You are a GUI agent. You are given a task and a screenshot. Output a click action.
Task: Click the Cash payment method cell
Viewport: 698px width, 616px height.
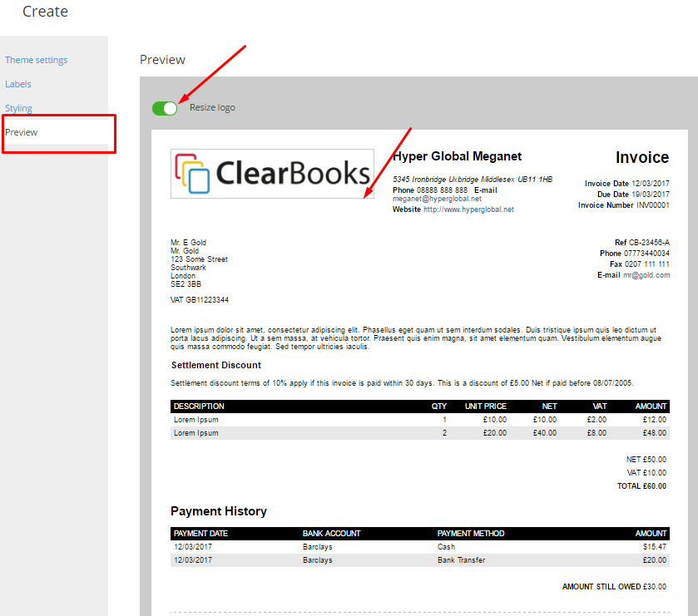(446, 547)
